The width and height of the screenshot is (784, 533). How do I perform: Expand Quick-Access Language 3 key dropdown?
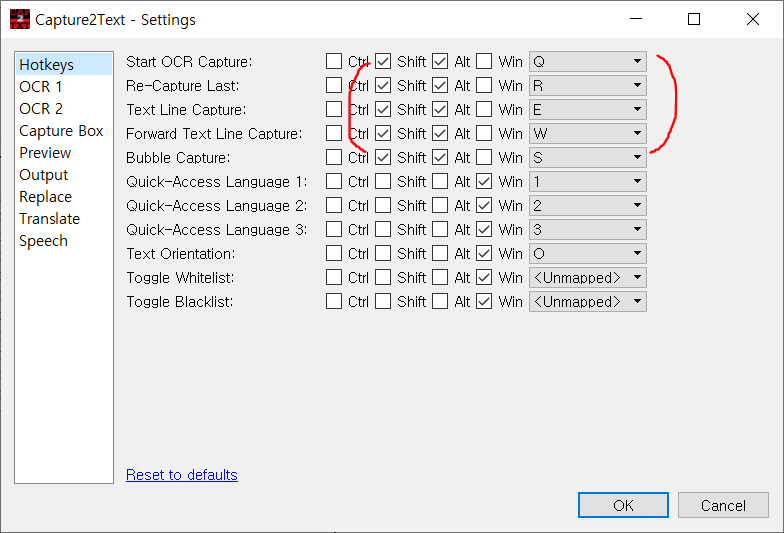tap(588, 230)
